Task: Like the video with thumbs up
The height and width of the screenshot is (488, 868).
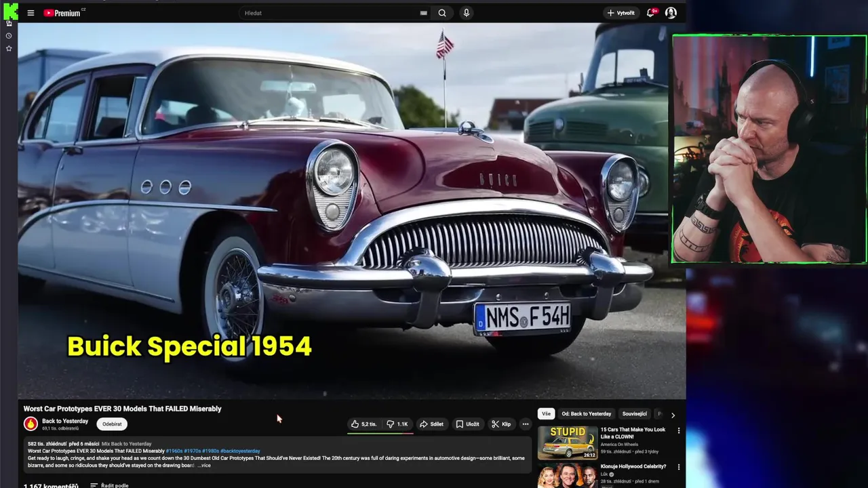Action: coord(363,424)
